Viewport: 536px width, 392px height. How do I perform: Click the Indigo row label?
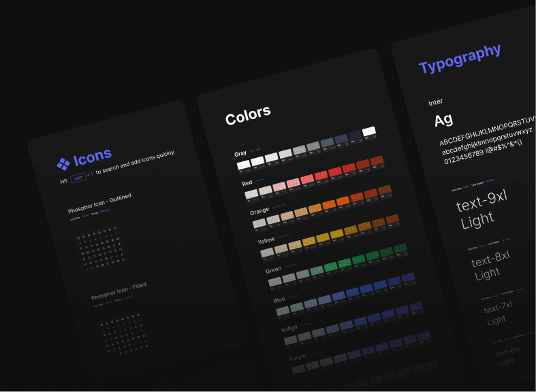click(x=289, y=329)
